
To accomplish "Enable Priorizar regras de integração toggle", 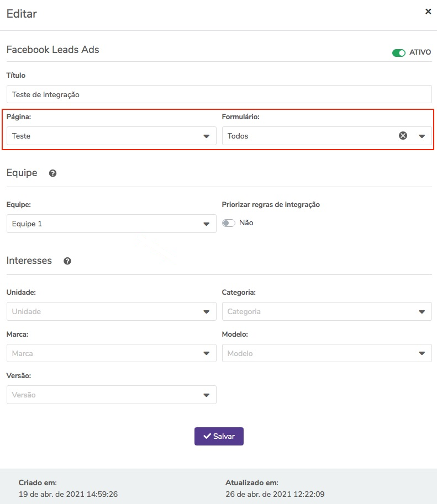I will (x=229, y=223).
